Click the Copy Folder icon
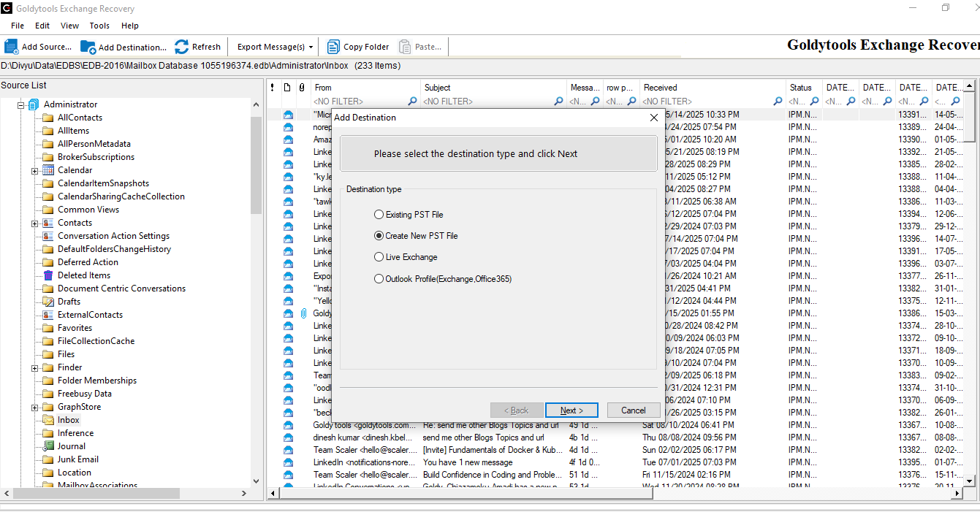 coord(333,47)
